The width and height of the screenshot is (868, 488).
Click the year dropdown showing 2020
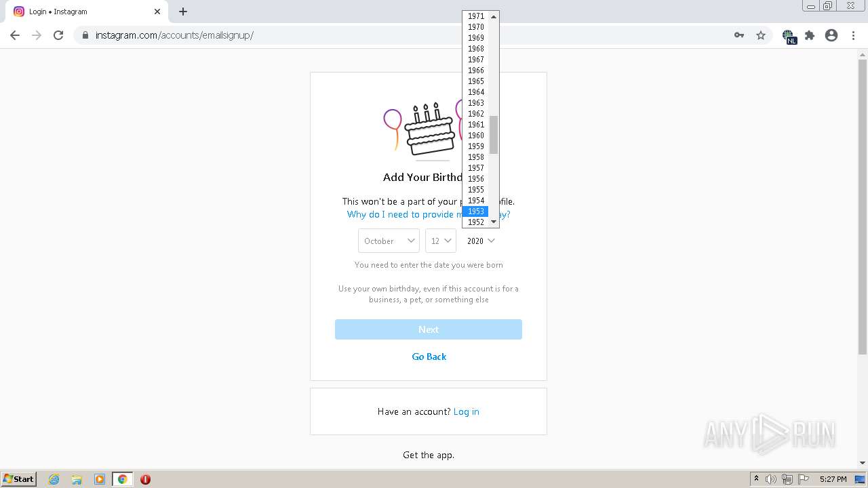[481, 241]
